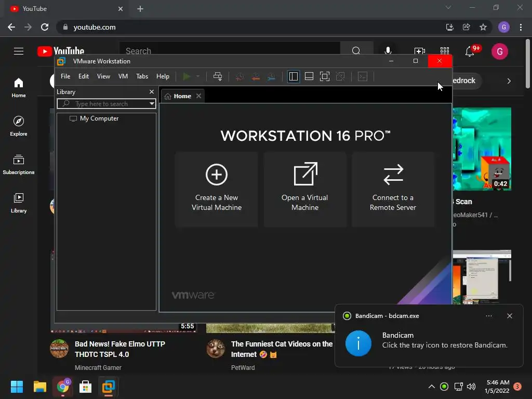Open Explore in YouTube sidebar

coord(19,126)
